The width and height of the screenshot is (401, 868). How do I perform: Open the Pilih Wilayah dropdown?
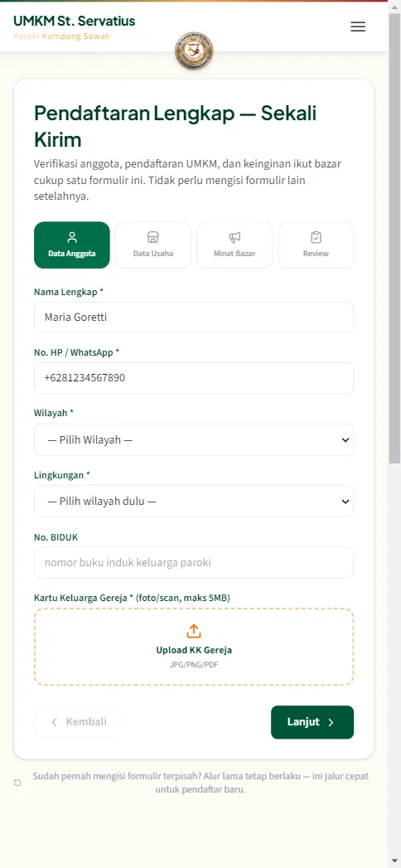[194, 440]
